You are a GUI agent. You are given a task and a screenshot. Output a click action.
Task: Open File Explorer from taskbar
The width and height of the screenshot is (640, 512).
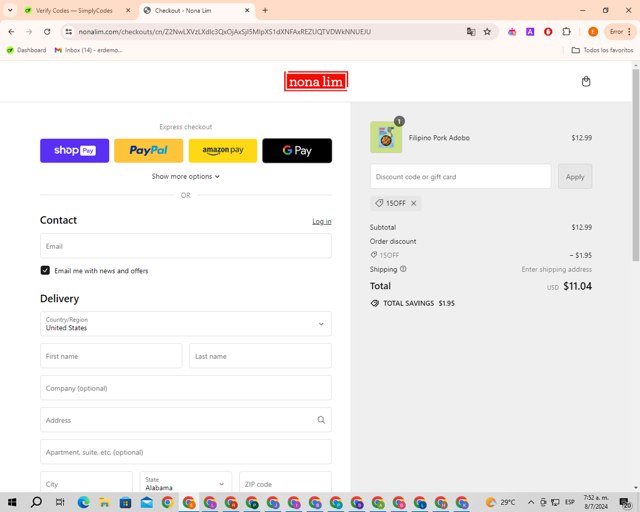104,502
